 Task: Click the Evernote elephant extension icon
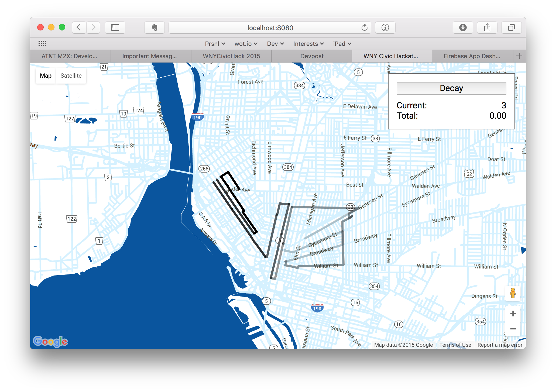(x=154, y=27)
